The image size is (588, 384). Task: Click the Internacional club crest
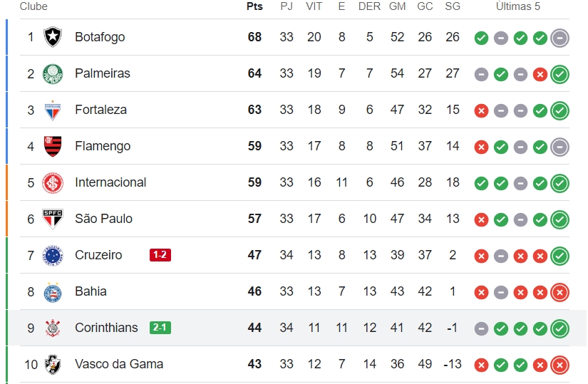tap(53, 182)
